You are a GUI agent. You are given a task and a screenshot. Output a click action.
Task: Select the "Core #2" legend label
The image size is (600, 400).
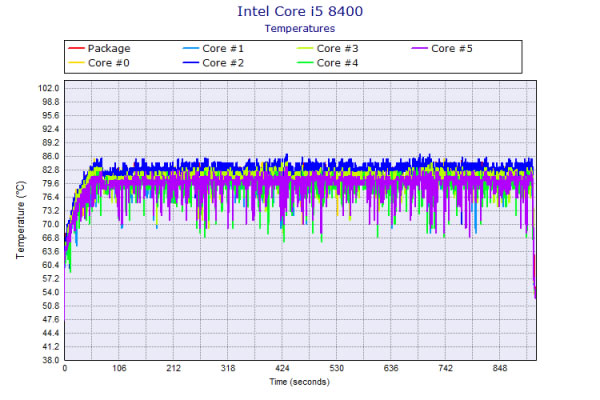tap(223, 63)
